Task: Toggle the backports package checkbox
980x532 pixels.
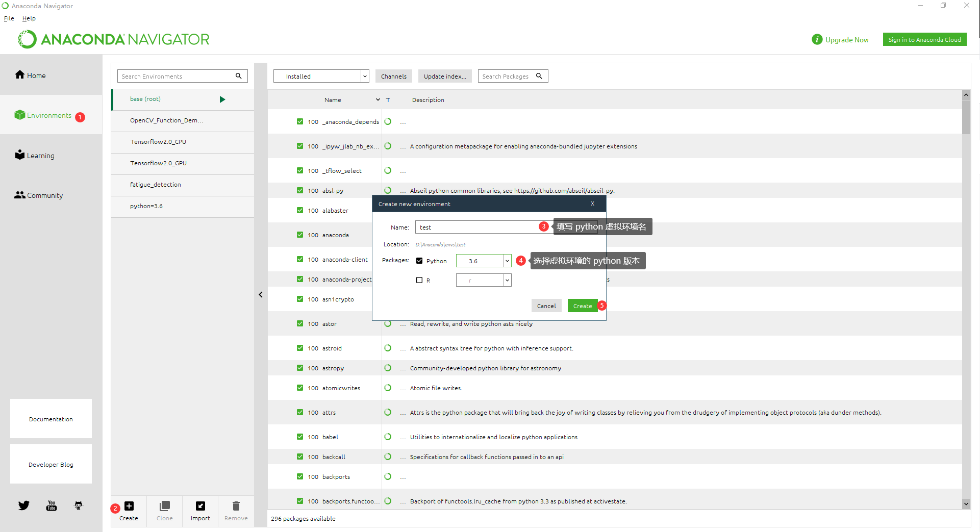Action: [300, 476]
